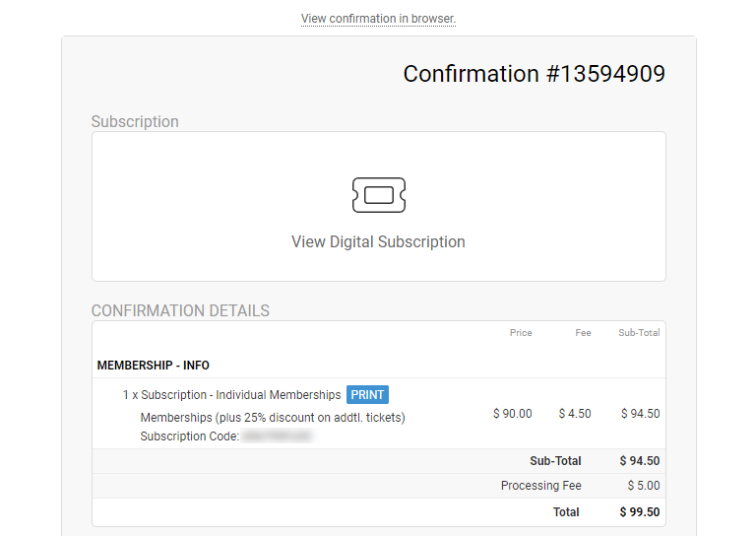Click the Price column header
This screenshot has width=756, height=536.
521,333
